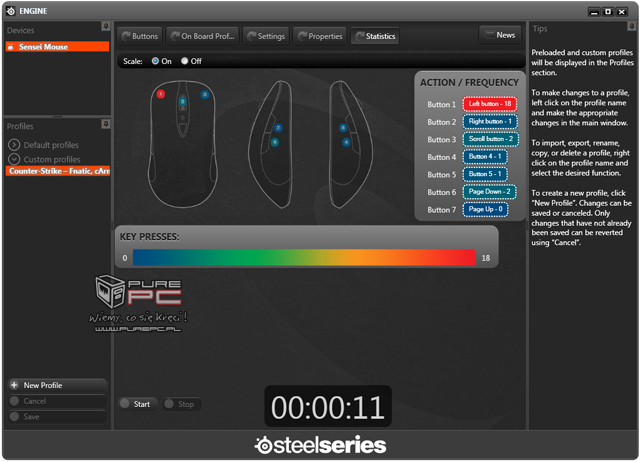
Task: Click the Engine app icon in title bar
Action: point(11,11)
